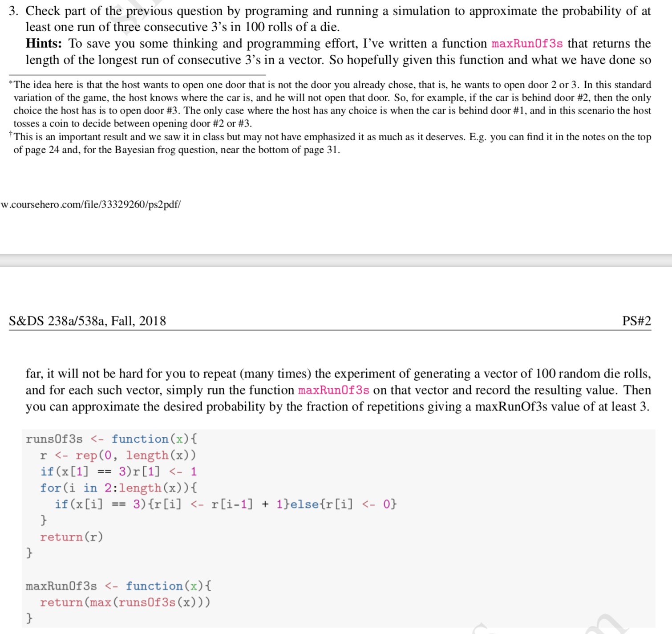
Task: Click the return(max(runsOf3s(x))) line
Action: [125, 602]
